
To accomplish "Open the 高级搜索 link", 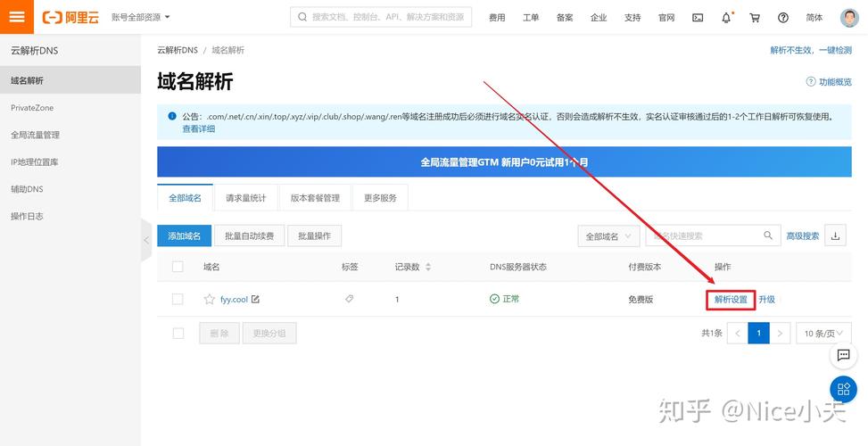I will [x=803, y=235].
